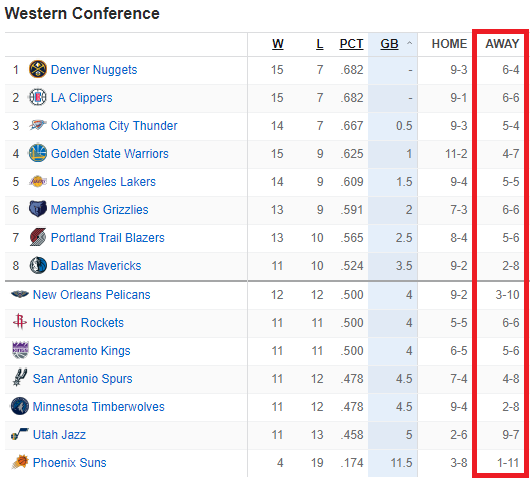Toggle the GB column sort arrow
The image size is (530, 478).
click(x=409, y=43)
